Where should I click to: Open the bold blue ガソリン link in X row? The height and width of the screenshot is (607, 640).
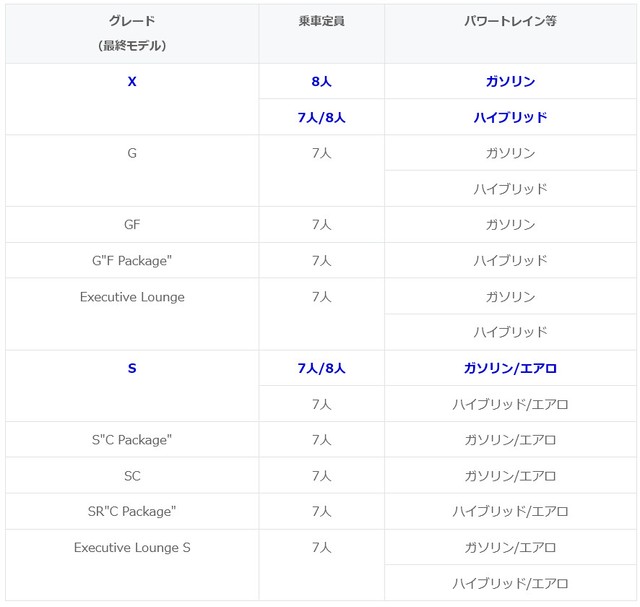pos(510,82)
